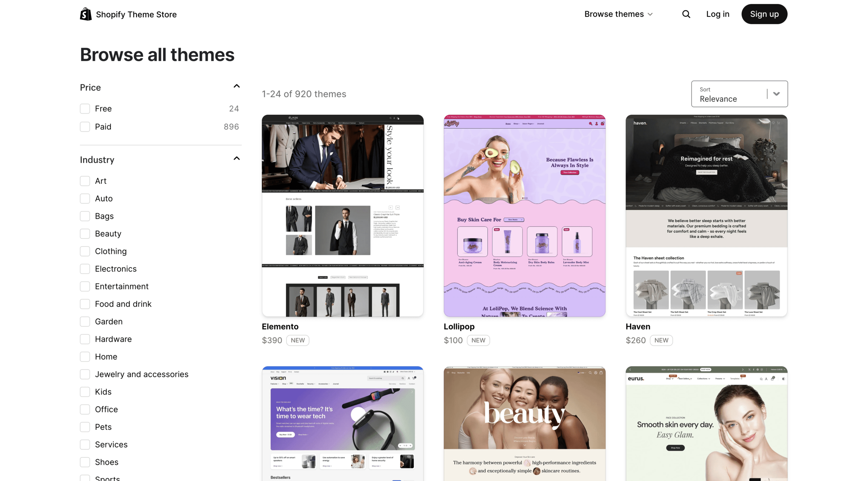This screenshot has height=481, width=868.
Task: Select the Food and drink checkbox
Action: pos(85,304)
